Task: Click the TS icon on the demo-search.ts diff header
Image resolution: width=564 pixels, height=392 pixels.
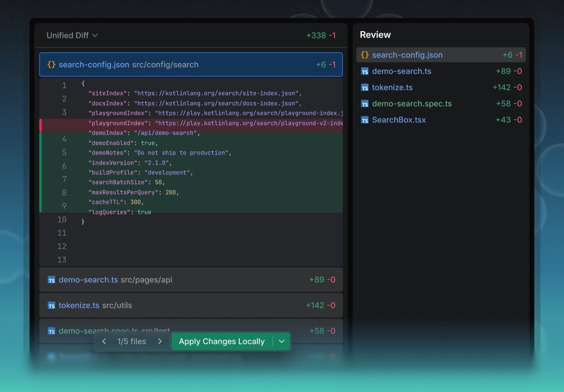Action: pyautogui.click(x=52, y=279)
